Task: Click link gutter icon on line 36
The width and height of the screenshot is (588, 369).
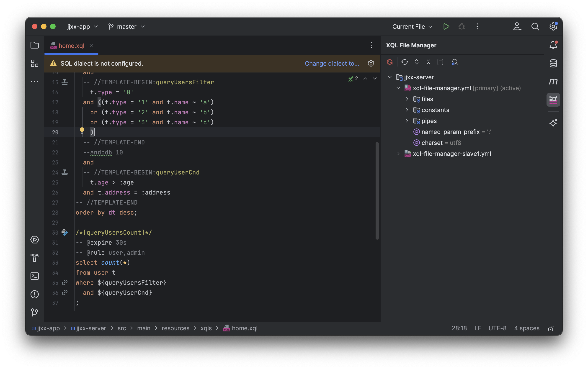Action: click(x=65, y=293)
